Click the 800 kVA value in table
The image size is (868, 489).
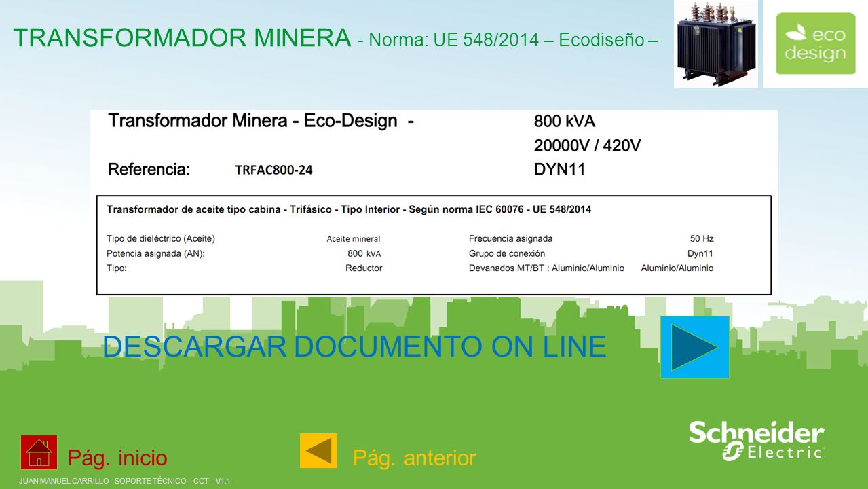[x=364, y=254]
